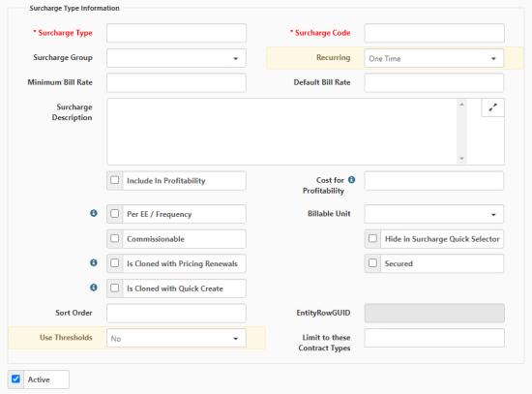This screenshot has height=394, width=532.
Task: Open the Billable Unit dropdown
Action: point(434,214)
